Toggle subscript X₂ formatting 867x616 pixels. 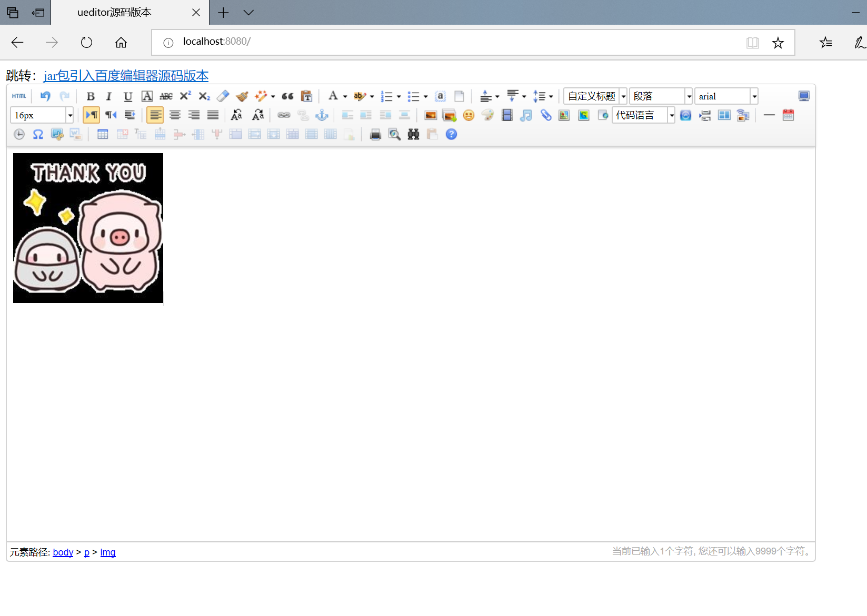[x=204, y=96]
